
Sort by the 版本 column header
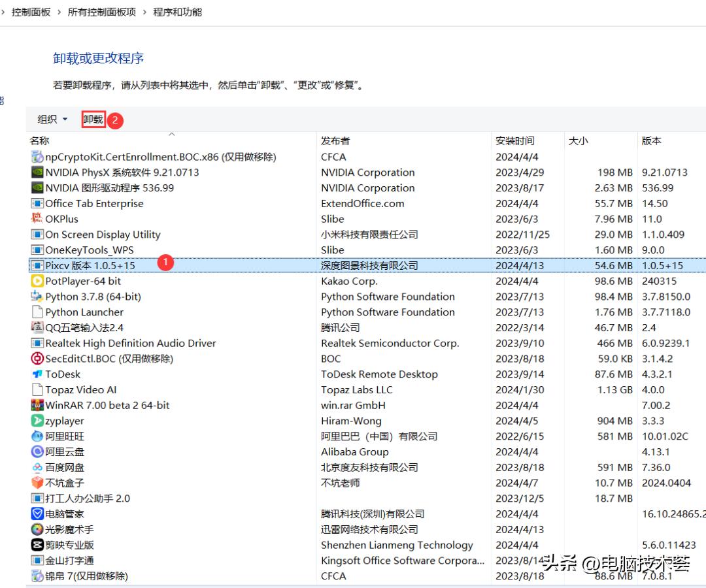pos(652,141)
